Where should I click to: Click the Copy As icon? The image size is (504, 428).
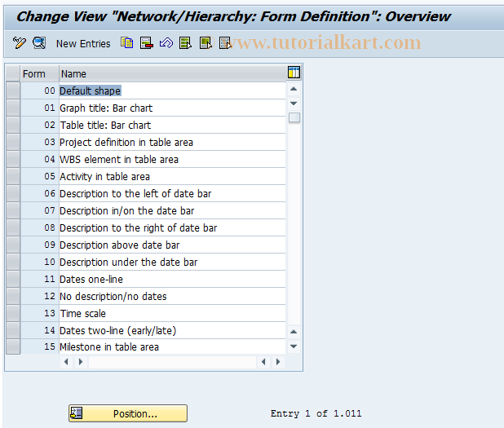point(126,42)
